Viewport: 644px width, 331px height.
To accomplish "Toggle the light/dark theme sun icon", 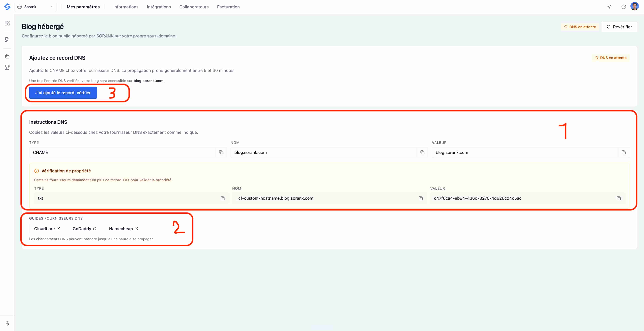I will pos(609,7).
